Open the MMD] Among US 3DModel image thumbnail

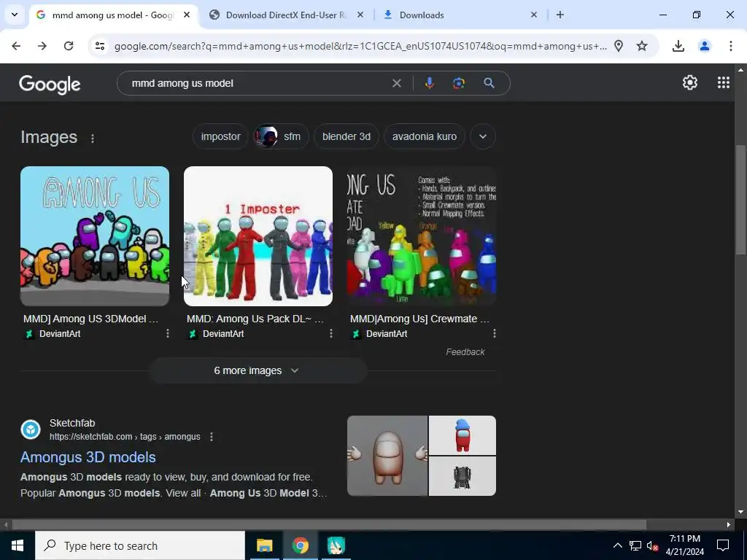point(95,236)
